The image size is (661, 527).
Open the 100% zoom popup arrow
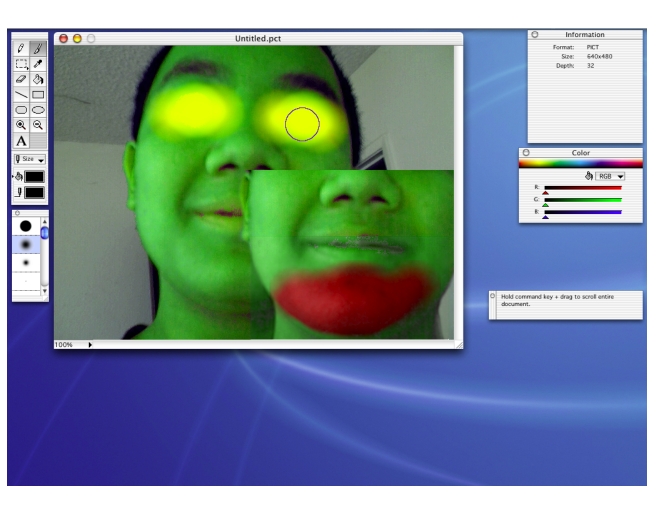pyautogui.click(x=90, y=345)
